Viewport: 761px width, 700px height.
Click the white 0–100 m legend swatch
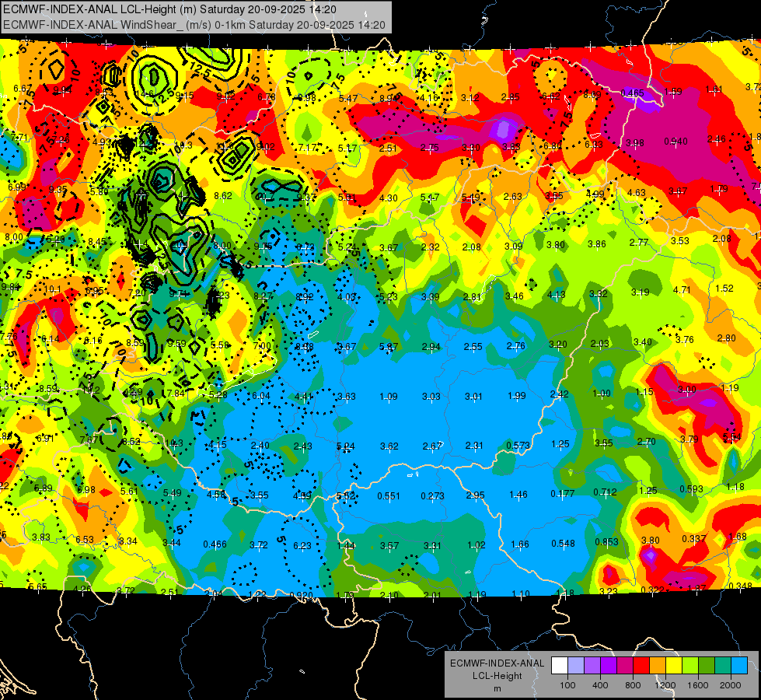pyautogui.click(x=559, y=666)
